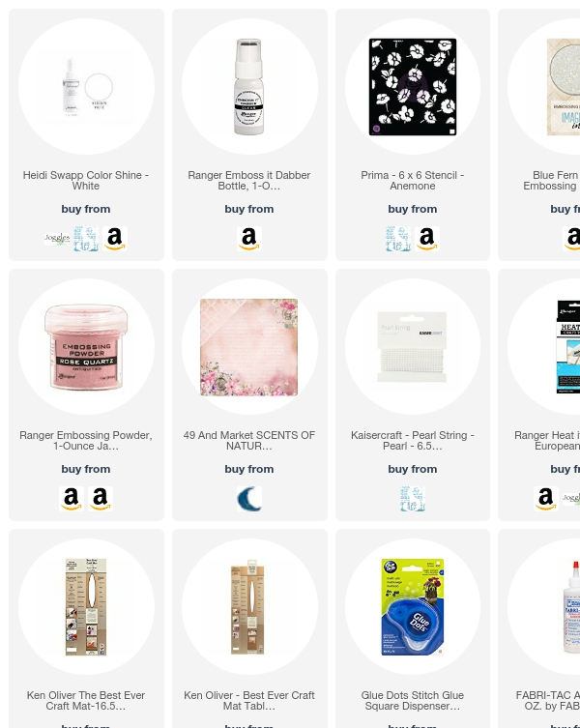Open Prima Anemone stencil product image
580x728 pixels.
[x=413, y=86]
